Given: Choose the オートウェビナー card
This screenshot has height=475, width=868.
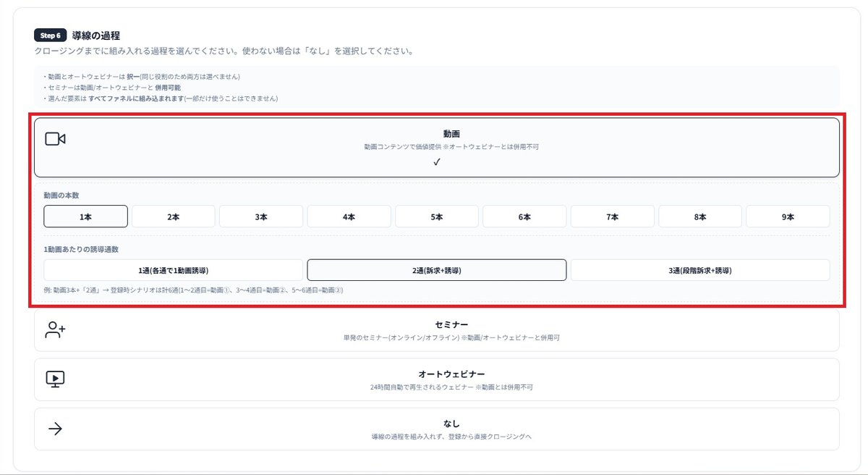Looking at the screenshot, I should point(437,379).
